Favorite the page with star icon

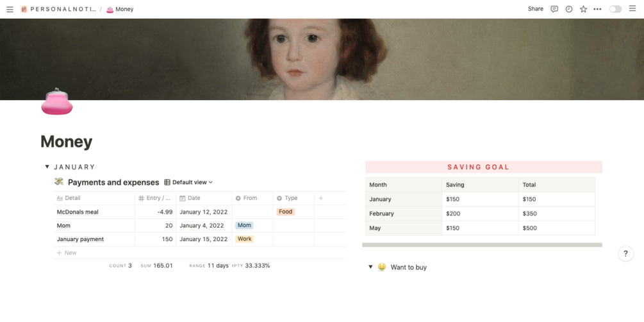point(583,9)
